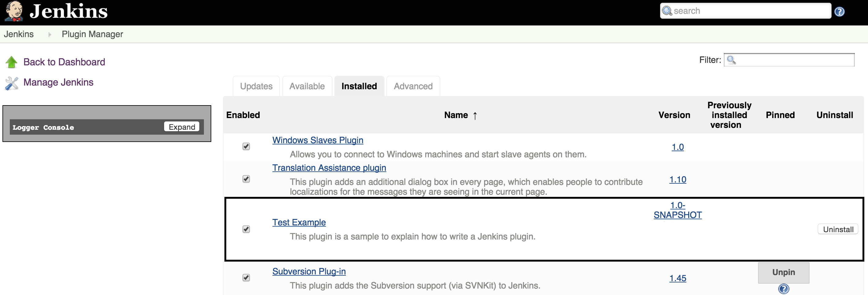Viewport: 868px width, 295px height.
Task: Click the Enabled column header
Action: [x=243, y=115]
